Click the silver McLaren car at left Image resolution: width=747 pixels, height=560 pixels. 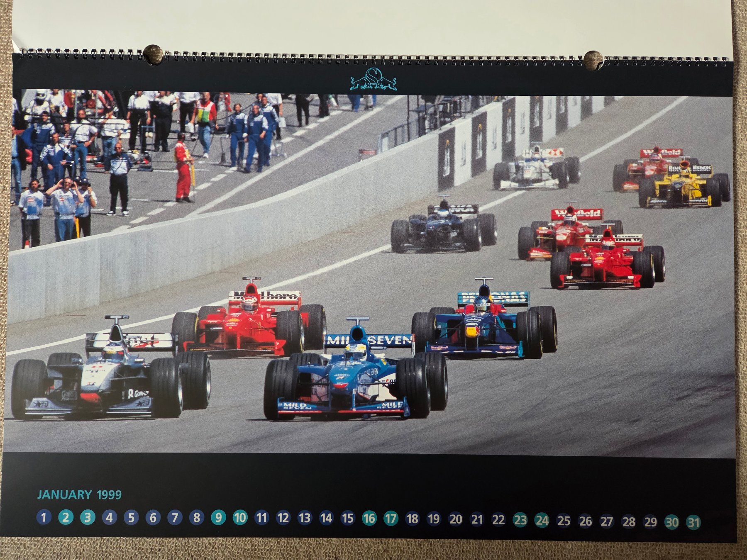[x=111, y=368]
